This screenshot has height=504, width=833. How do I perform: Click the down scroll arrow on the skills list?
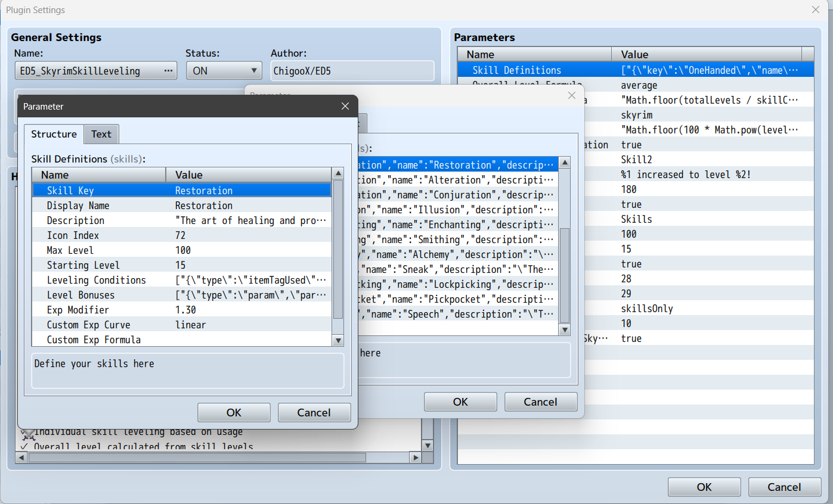(x=564, y=329)
